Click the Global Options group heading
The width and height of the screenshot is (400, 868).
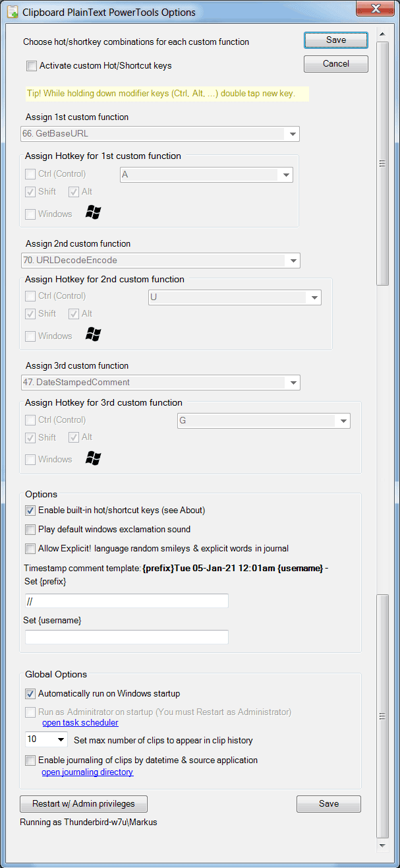(x=56, y=674)
